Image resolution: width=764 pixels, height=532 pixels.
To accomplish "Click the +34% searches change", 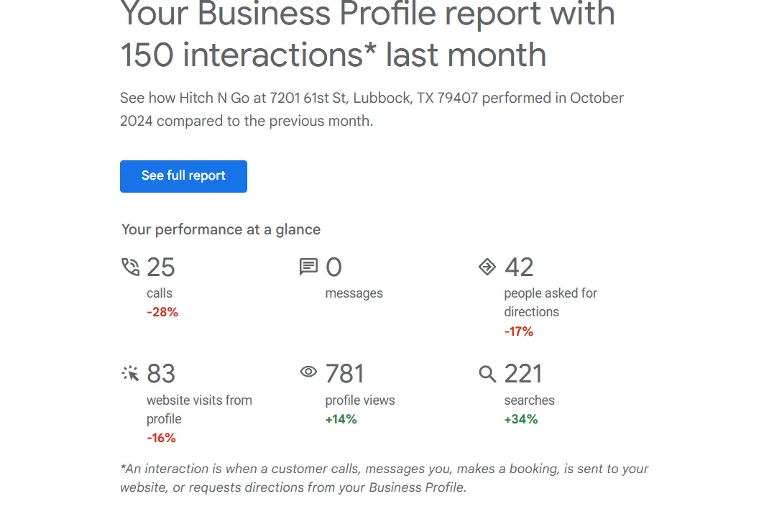I will 521,419.
